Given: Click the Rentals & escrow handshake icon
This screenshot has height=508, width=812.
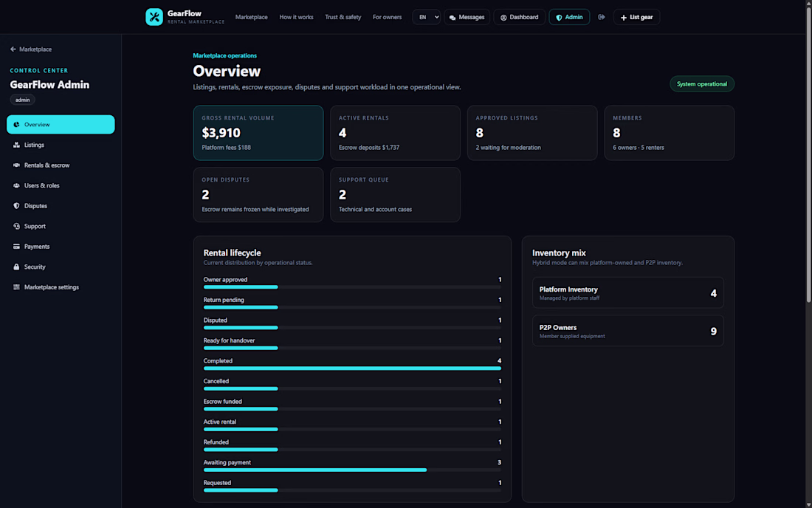Looking at the screenshot, I should (x=16, y=165).
